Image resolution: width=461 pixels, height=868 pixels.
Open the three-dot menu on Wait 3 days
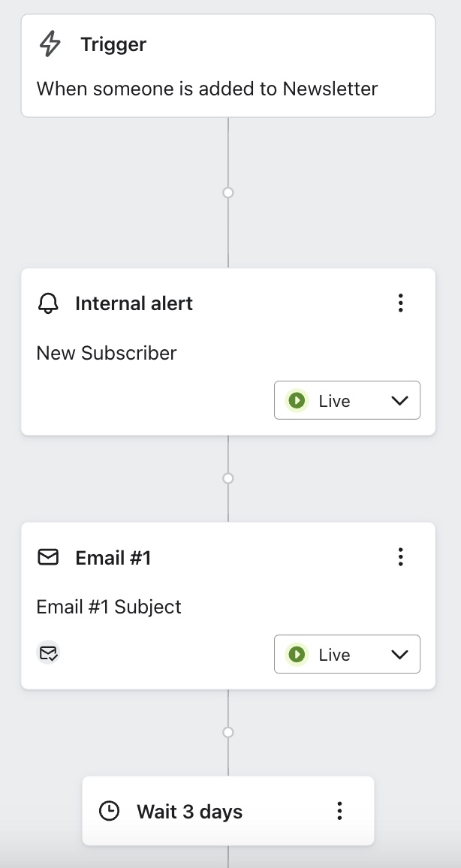(339, 811)
